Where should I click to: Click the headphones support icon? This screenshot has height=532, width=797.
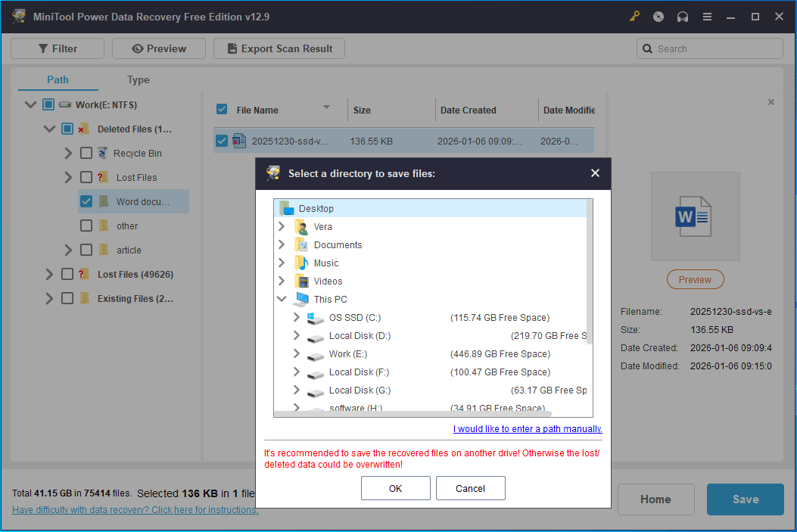coord(683,17)
